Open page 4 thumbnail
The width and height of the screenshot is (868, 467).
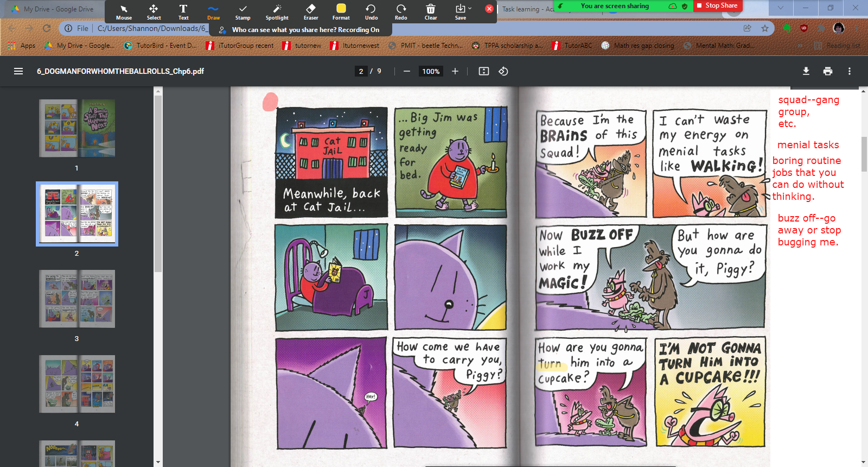[77, 384]
